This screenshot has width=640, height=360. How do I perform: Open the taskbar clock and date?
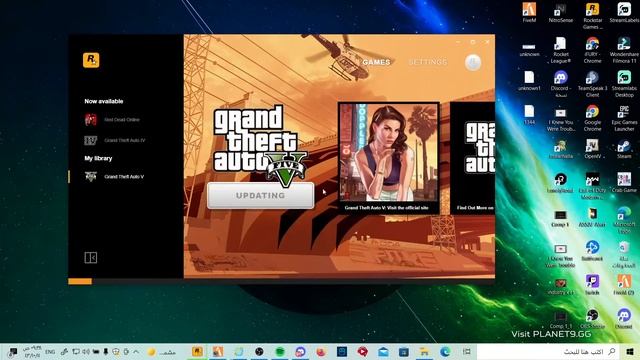(x=33, y=351)
